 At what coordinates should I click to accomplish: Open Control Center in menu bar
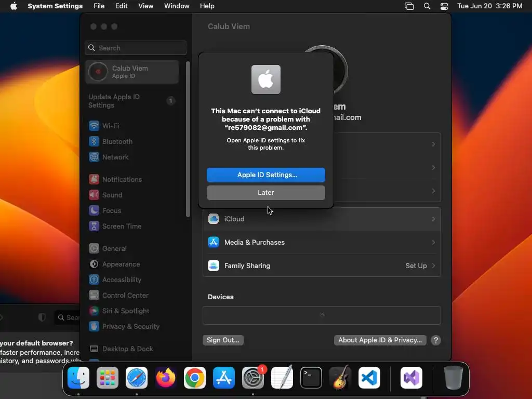[x=444, y=6]
